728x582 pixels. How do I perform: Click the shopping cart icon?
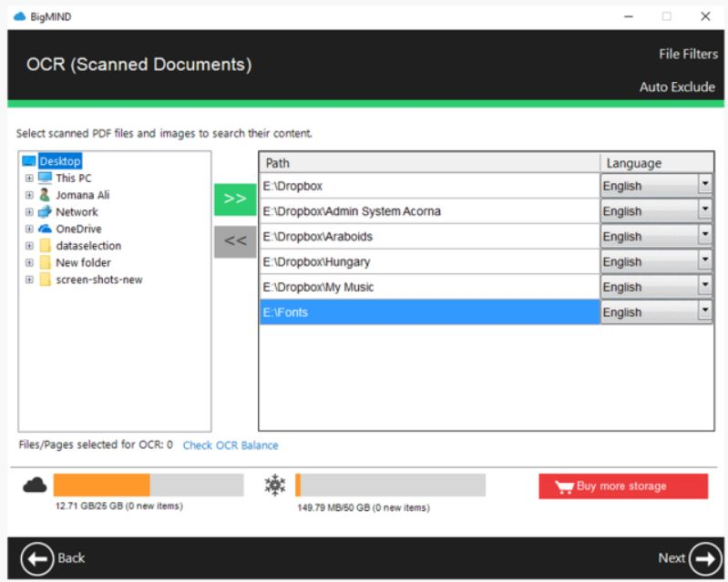[565, 487]
